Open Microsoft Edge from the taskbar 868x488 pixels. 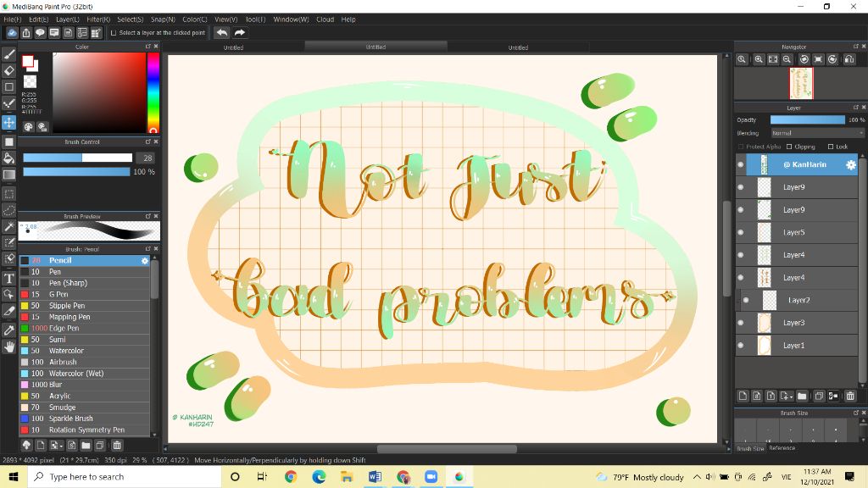coord(319,476)
